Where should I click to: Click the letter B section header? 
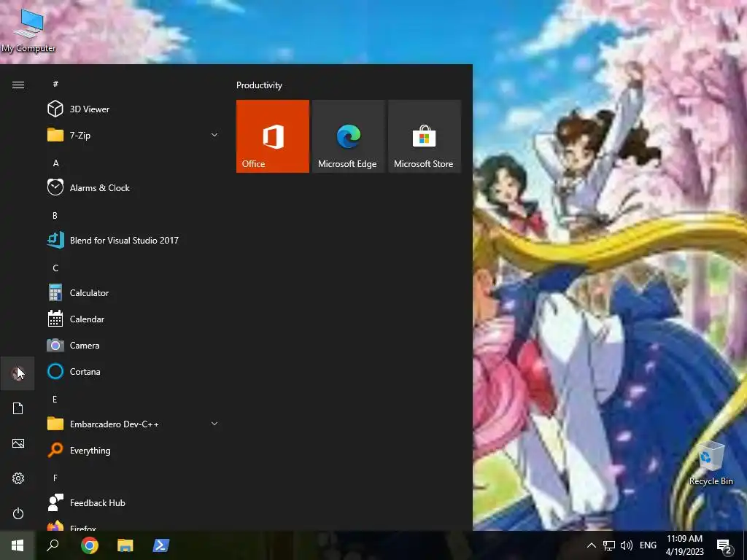(x=55, y=215)
